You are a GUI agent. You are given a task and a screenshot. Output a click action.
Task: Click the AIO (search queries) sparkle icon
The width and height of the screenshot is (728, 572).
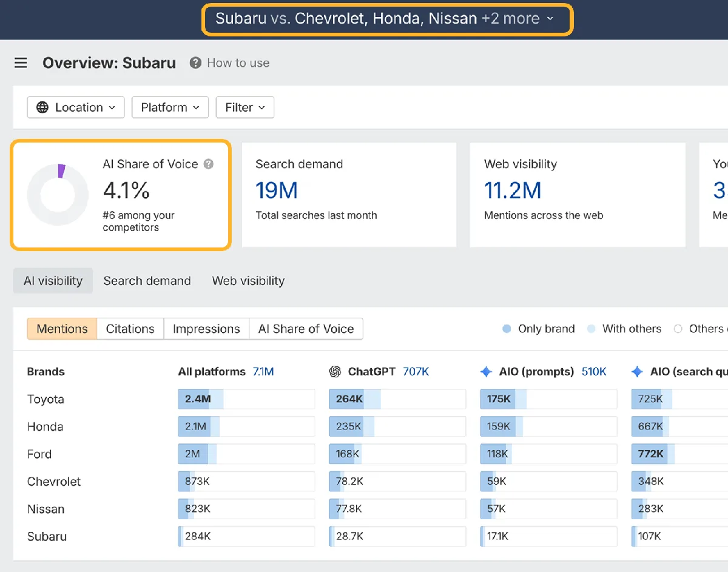637,372
